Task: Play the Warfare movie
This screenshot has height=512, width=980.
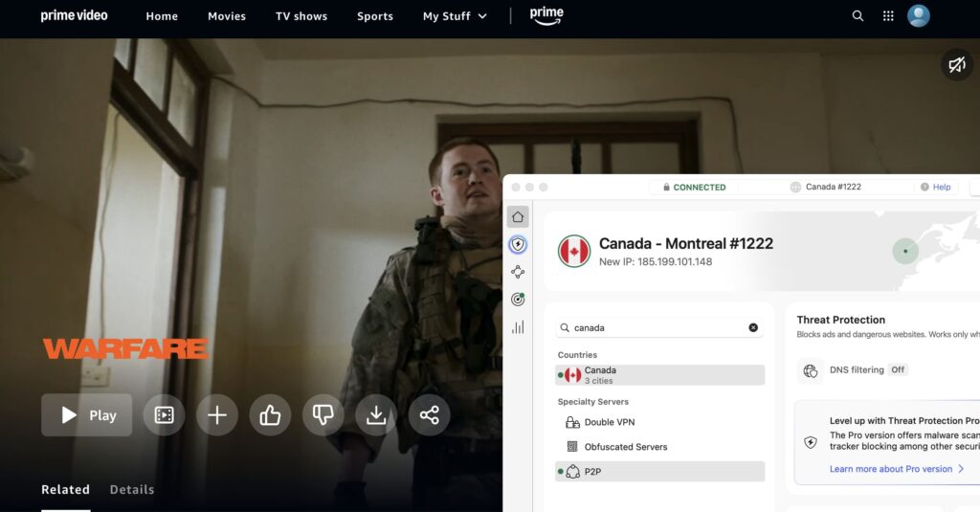Action: click(87, 415)
